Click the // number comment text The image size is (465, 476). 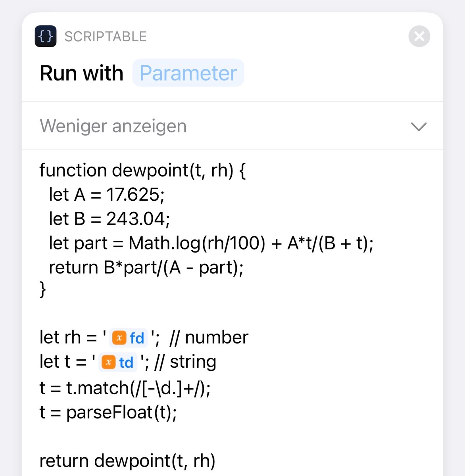point(209,338)
